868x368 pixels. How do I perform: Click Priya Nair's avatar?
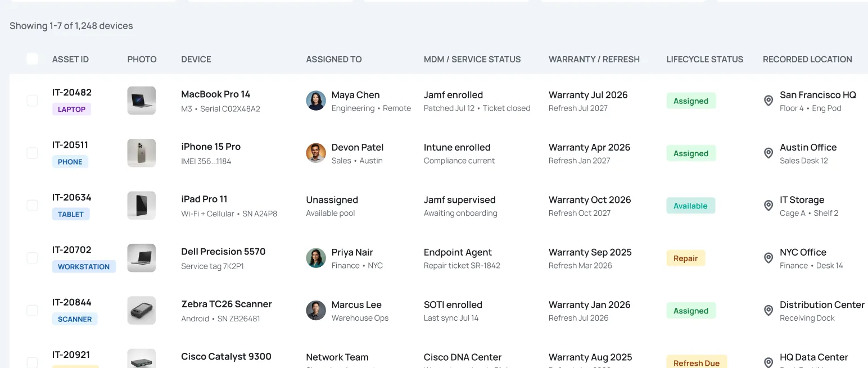[316, 258]
